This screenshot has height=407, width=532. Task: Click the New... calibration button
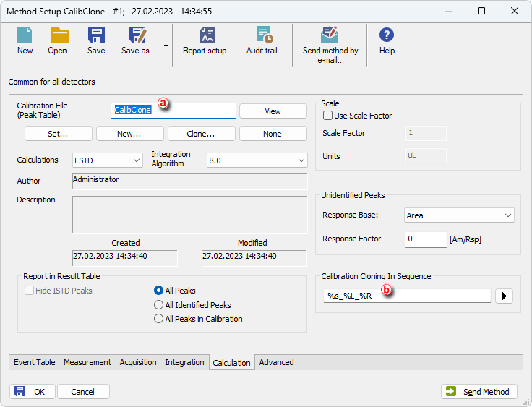[x=129, y=134]
